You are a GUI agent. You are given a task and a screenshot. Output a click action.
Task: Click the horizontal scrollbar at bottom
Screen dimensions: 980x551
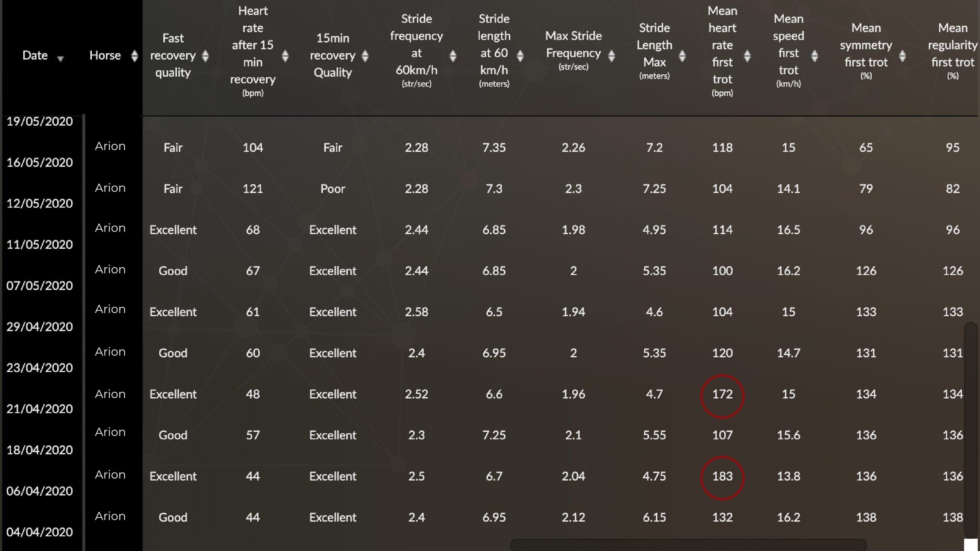click(688, 544)
